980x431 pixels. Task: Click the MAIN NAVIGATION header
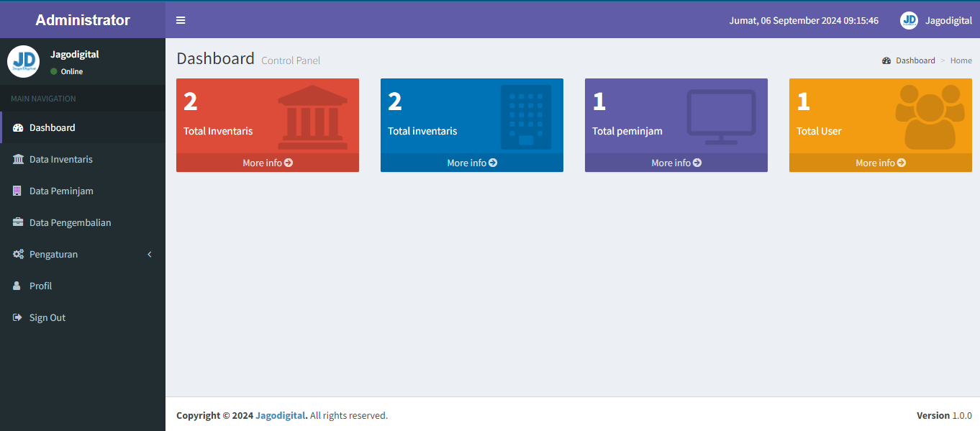click(x=43, y=99)
